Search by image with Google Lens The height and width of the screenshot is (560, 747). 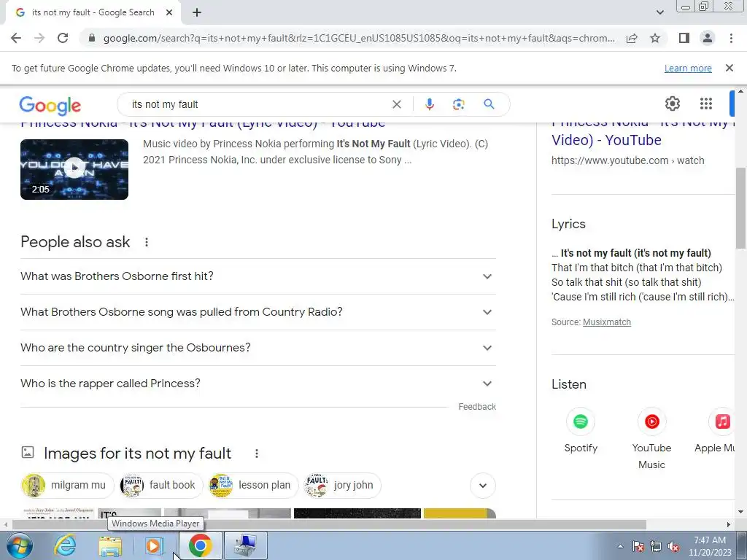click(x=458, y=104)
